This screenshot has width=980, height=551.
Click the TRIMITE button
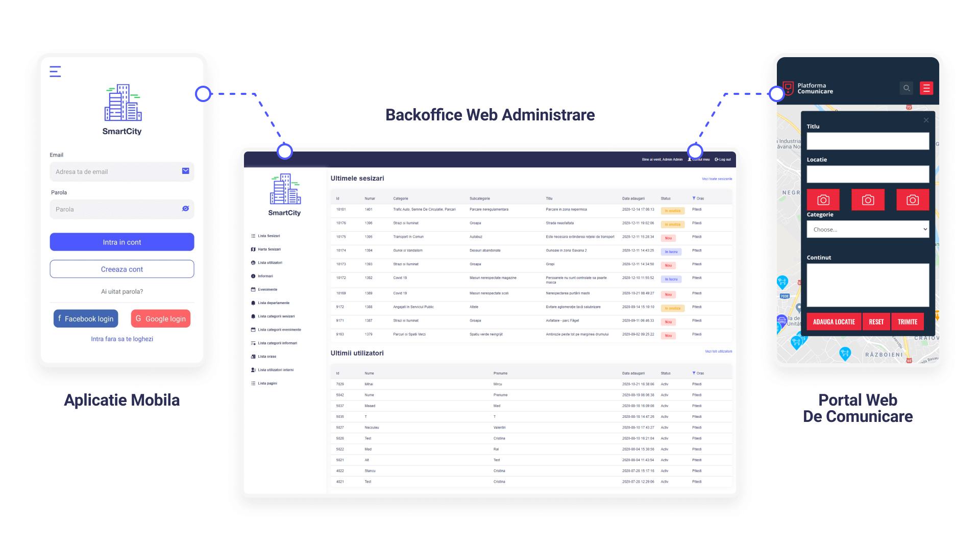point(908,322)
